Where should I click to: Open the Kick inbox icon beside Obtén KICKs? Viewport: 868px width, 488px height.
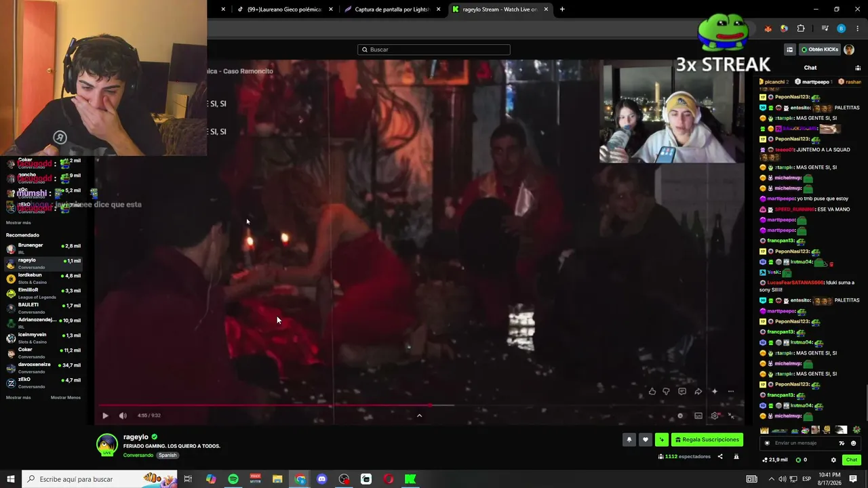click(x=789, y=49)
